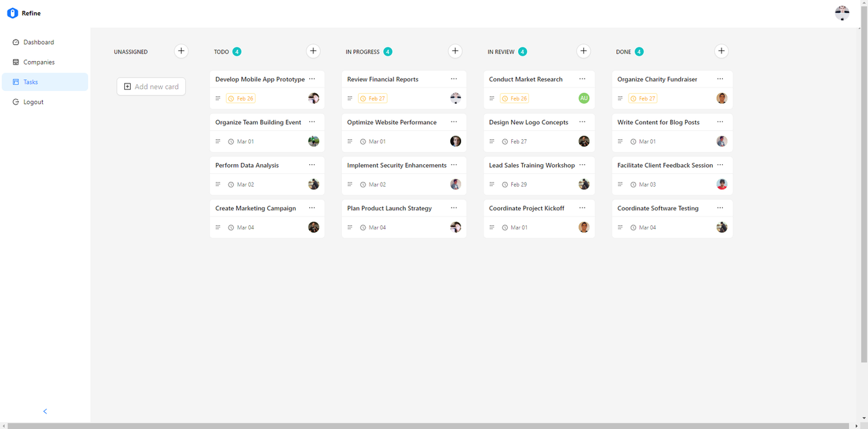Open the Develop Mobile App Prototype options menu
Image resolution: width=868 pixels, height=429 pixels.
pos(312,79)
